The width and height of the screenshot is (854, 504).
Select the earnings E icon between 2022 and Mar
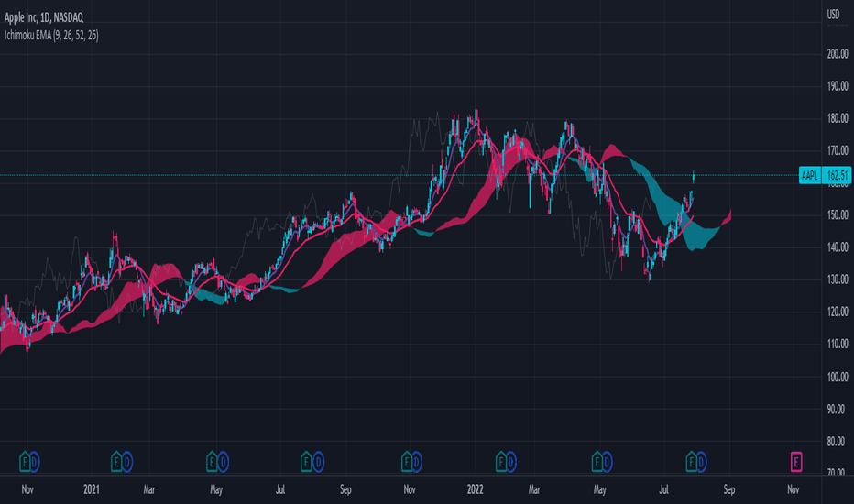click(x=501, y=462)
